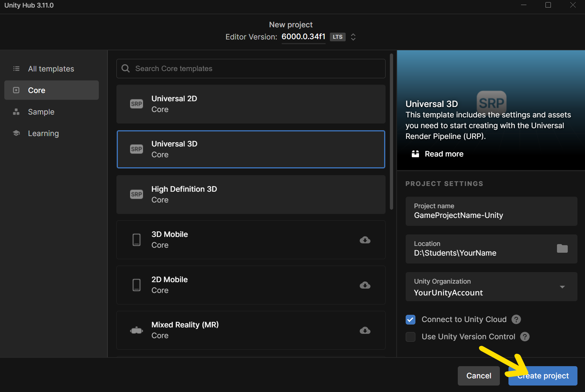Click the PROJECT SETTINGS heading

(444, 184)
